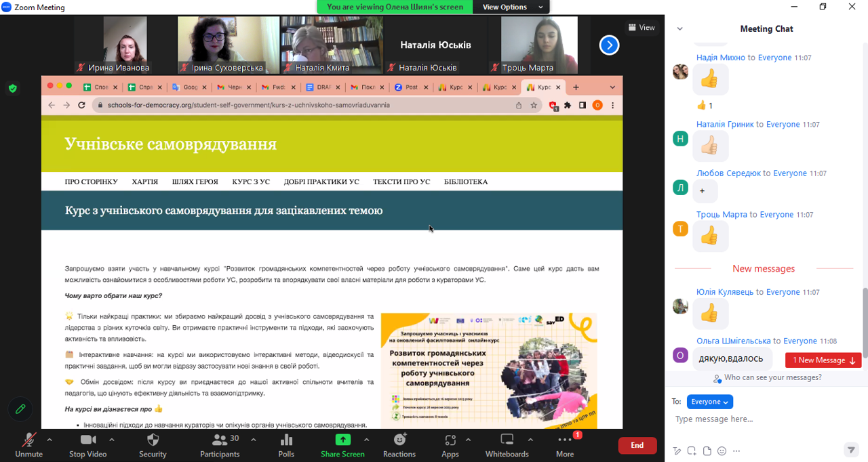
Task: Open the Whiteboards tool
Action: [507, 444]
